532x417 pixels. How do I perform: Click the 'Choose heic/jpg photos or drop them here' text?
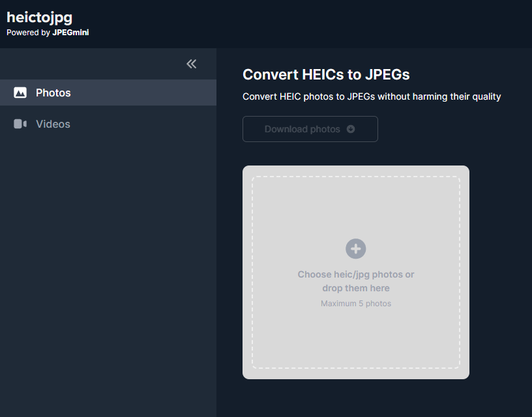coord(356,281)
